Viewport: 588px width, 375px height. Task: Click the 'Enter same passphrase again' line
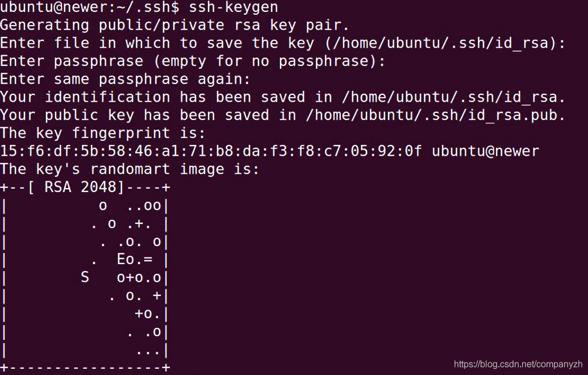pos(125,80)
